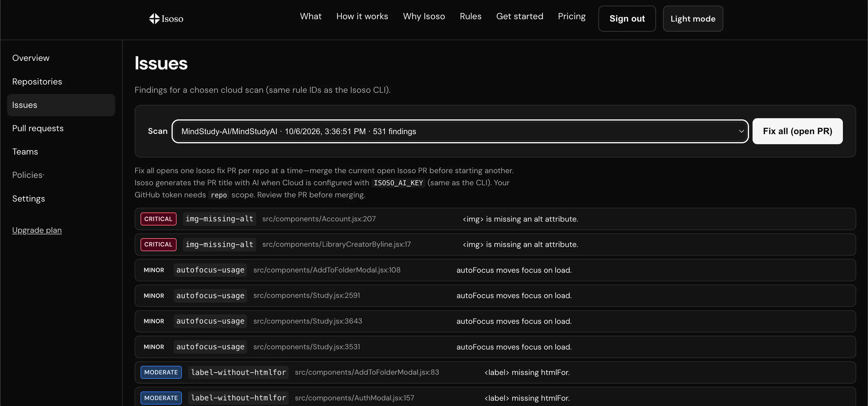Select Overview in the sidebar

tap(61, 58)
